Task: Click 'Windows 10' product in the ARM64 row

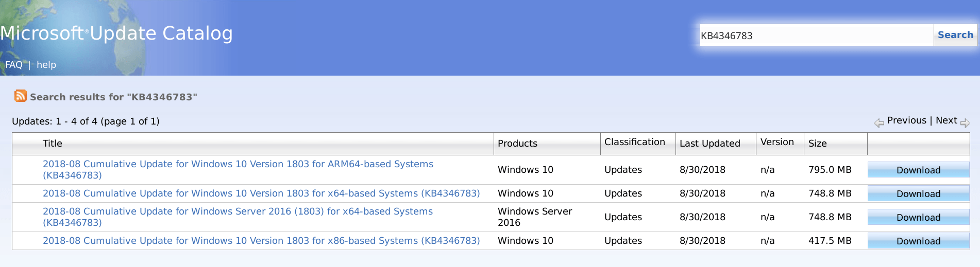Action: (x=525, y=170)
